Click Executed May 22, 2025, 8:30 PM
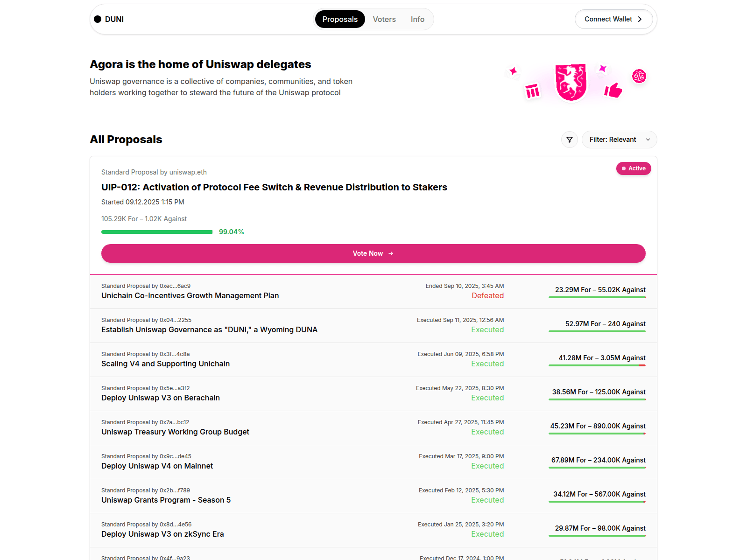This screenshot has width=747, height=560. (x=460, y=388)
